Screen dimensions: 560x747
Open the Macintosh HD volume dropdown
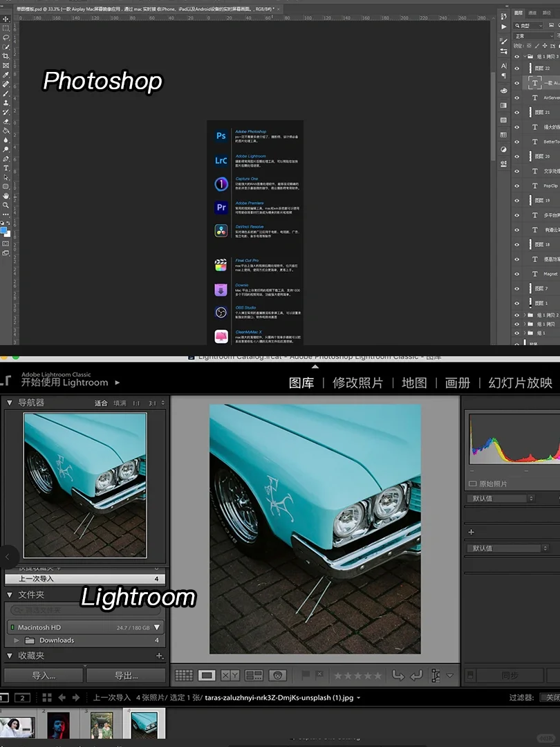click(x=157, y=627)
